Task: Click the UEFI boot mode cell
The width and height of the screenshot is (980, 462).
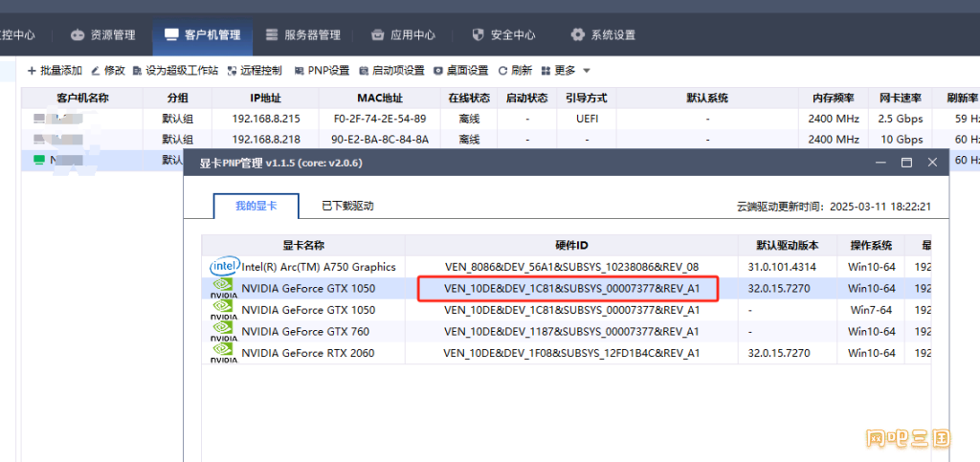Action: 587,119
